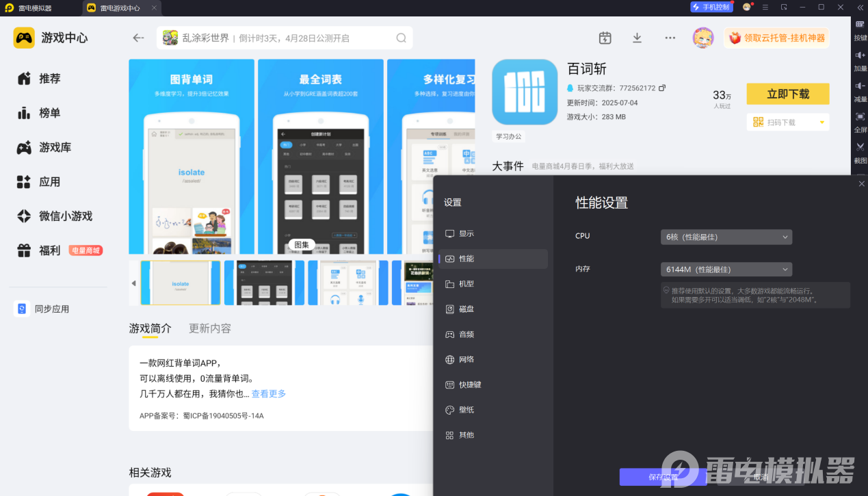Viewport: 868px width, 496px height.
Task: Select 磁盘 in settings menu
Action: click(492, 309)
